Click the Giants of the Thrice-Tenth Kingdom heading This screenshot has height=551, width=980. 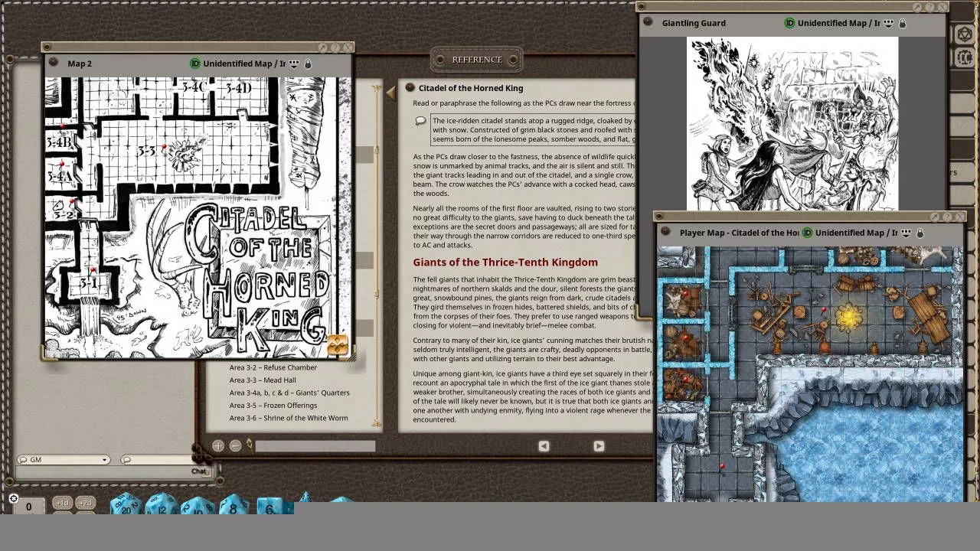tap(505, 262)
